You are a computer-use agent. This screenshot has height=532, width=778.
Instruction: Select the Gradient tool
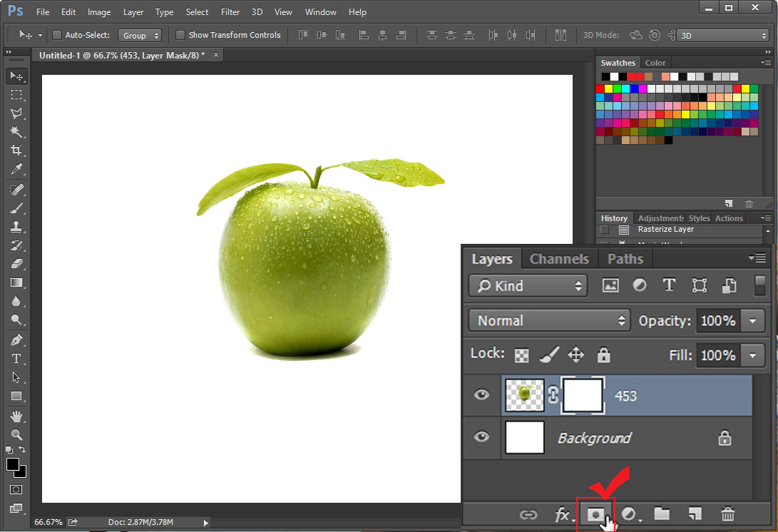pyautogui.click(x=16, y=282)
